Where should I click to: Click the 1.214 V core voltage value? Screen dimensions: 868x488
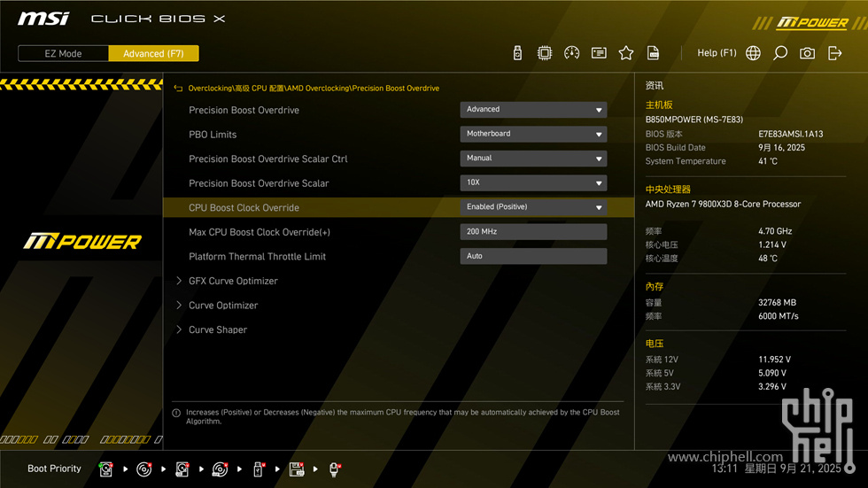[772, 244]
